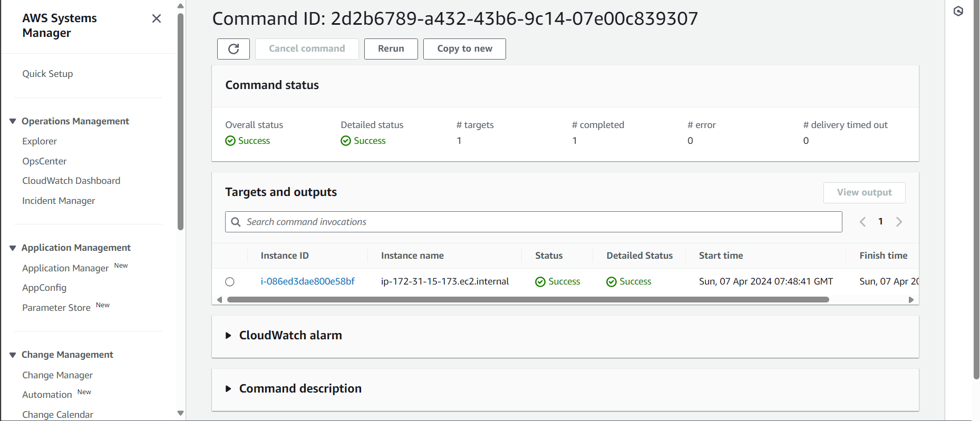Click the Detailed Status column header
This screenshot has width=980, height=421.
(639, 256)
